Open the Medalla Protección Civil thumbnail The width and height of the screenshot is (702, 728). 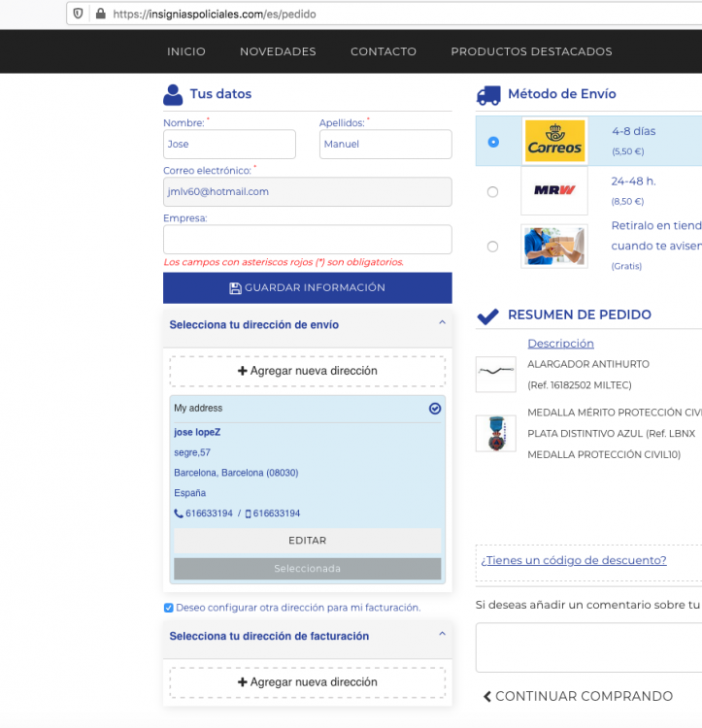496,433
